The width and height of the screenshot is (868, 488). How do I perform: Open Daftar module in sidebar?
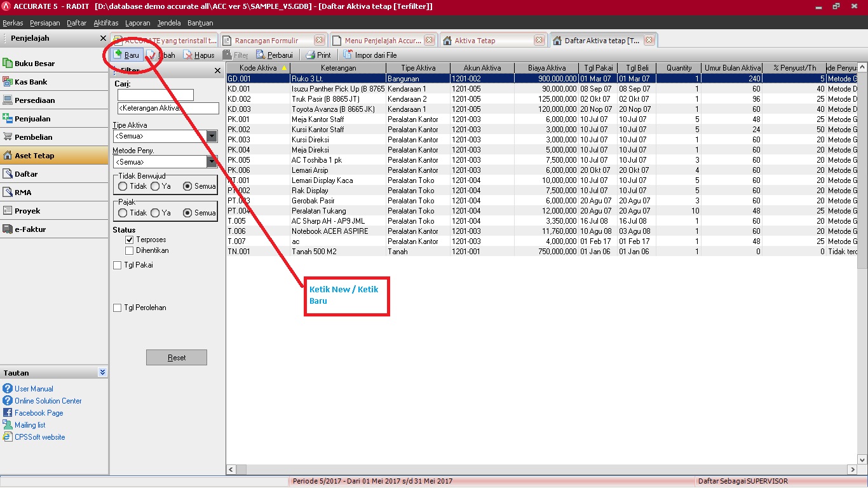(x=54, y=174)
